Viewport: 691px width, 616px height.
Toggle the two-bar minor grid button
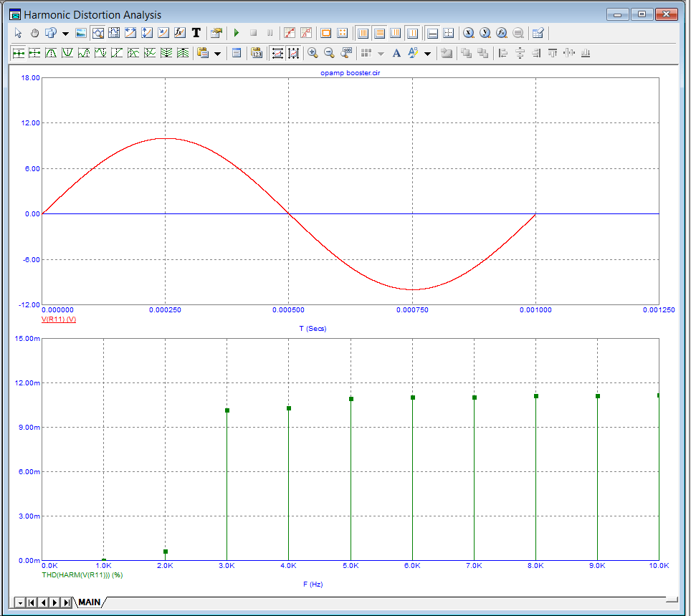click(412, 33)
